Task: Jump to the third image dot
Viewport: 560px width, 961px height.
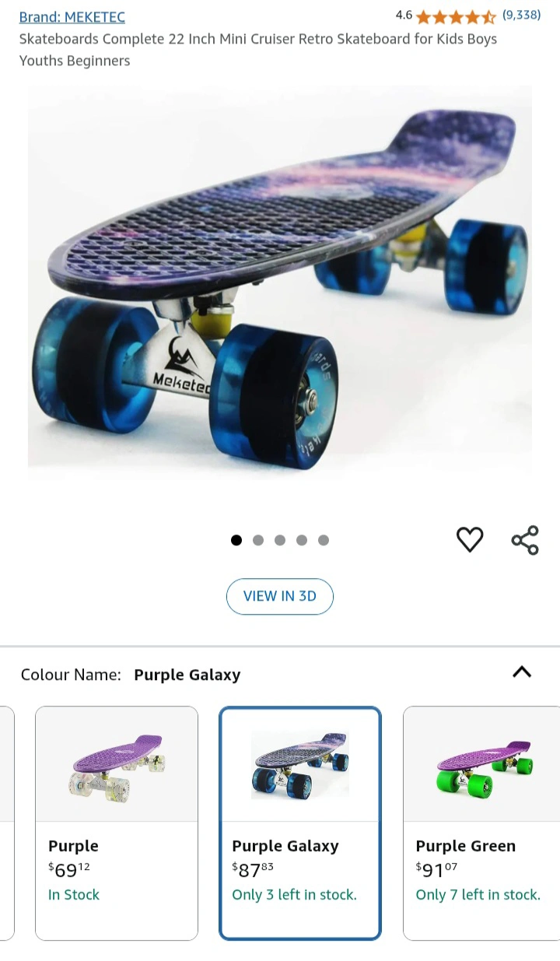Action: tap(280, 540)
